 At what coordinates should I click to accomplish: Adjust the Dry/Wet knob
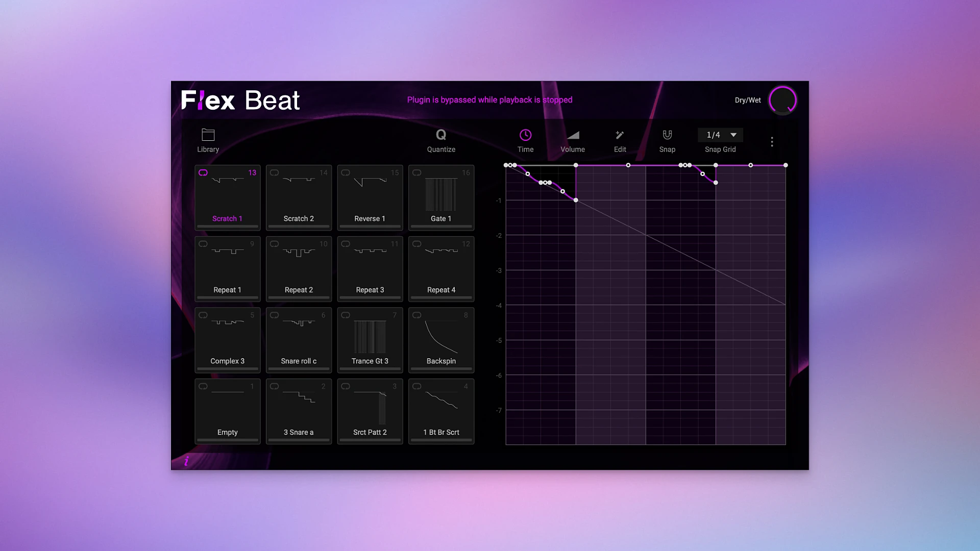tap(782, 100)
